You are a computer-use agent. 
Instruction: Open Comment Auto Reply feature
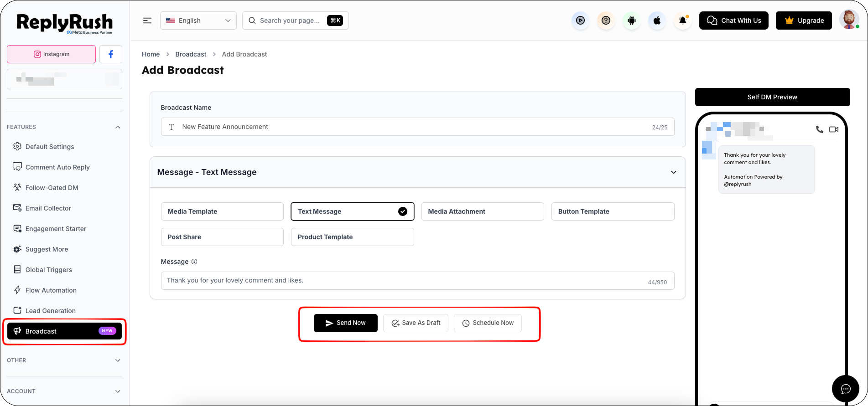click(x=64, y=167)
